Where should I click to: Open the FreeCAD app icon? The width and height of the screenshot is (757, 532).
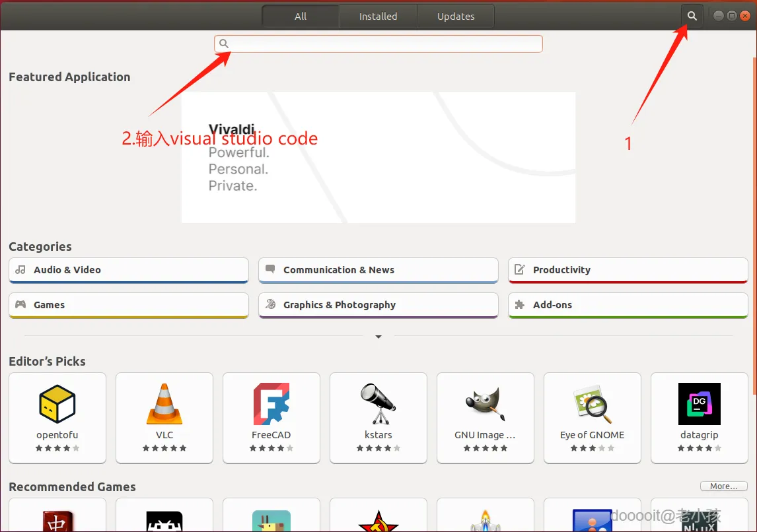271,404
